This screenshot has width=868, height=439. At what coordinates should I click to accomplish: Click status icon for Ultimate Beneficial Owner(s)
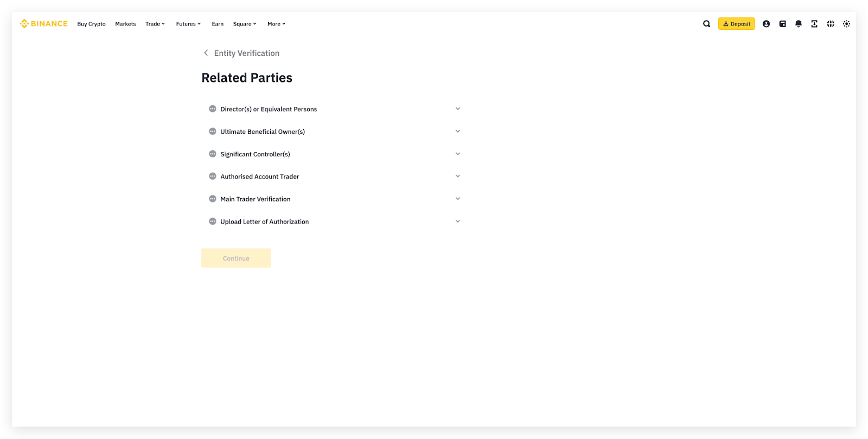click(x=213, y=131)
